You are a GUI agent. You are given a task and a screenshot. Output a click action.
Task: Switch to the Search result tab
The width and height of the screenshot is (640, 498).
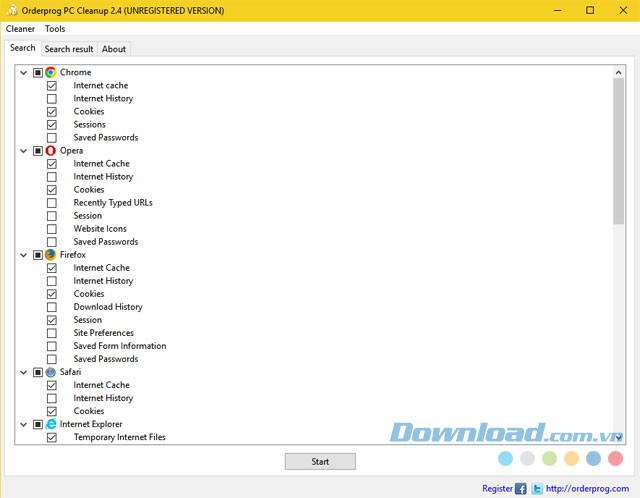click(69, 49)
